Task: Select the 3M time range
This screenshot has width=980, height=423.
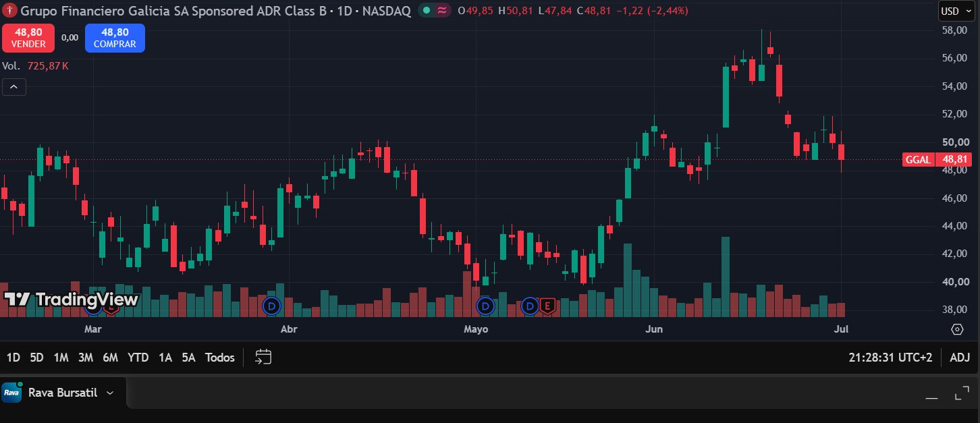Action: 86,358
